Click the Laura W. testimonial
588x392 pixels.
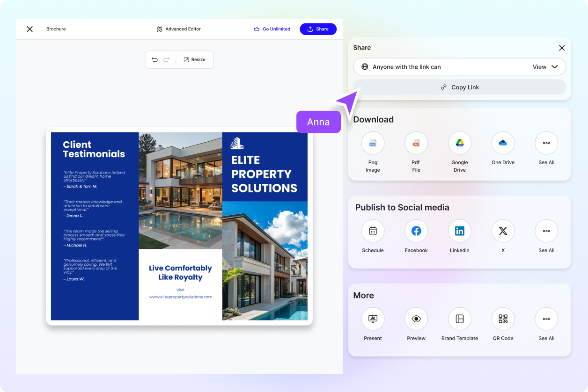(91, 269)
